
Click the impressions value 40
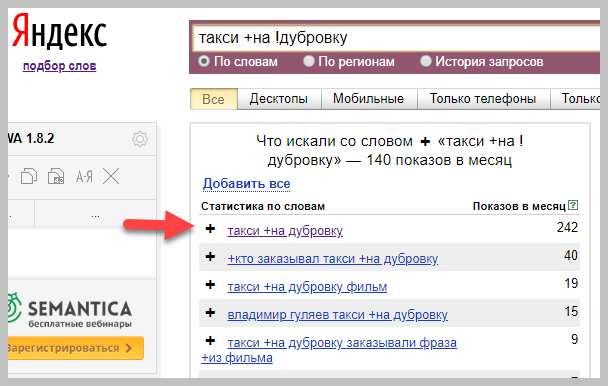click(x=571, y=256)
